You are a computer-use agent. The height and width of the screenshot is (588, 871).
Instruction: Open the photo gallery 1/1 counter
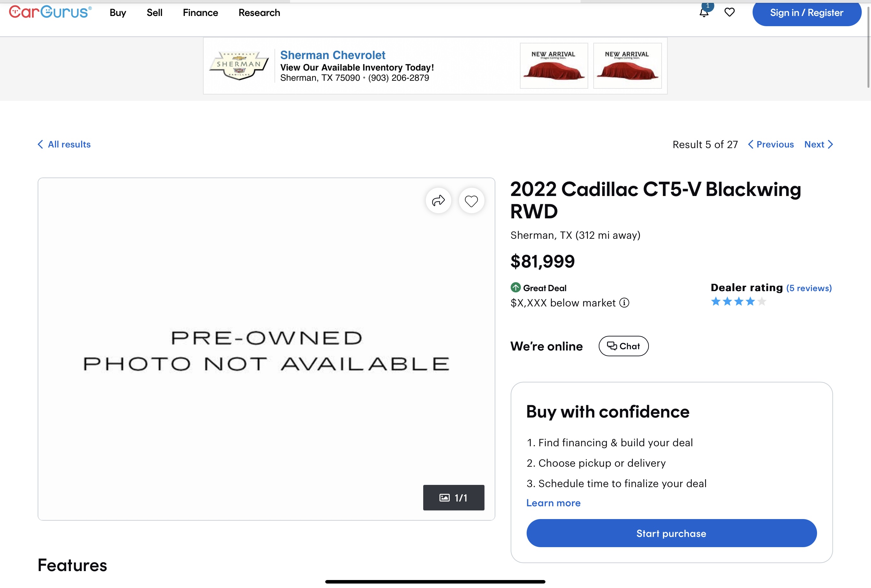(x=454, y=497)
